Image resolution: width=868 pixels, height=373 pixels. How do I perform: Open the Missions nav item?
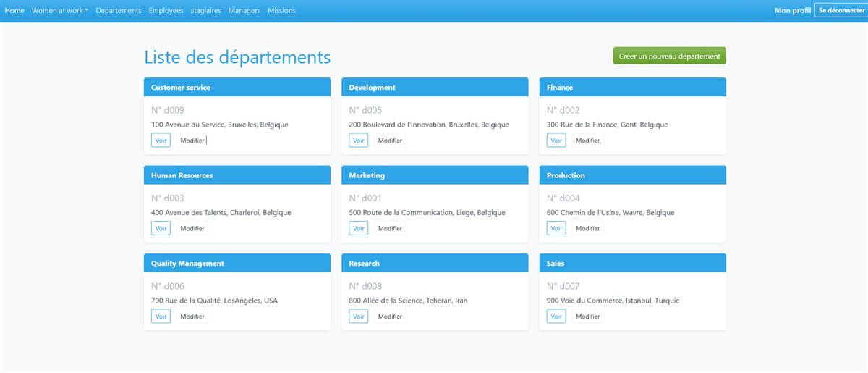[x=281, y=11]
